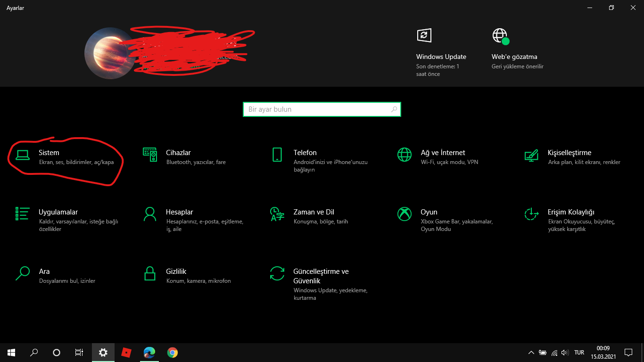Viewport: 644px width, 362px height.
Task: Click the laptop icon beside Sistem
Action: (x=23, y=155)
